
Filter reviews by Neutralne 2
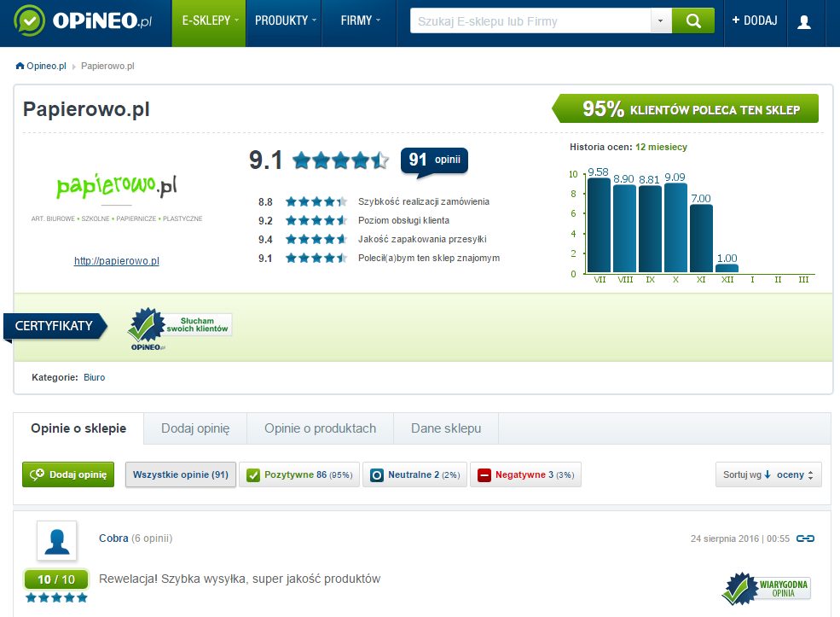414,475
